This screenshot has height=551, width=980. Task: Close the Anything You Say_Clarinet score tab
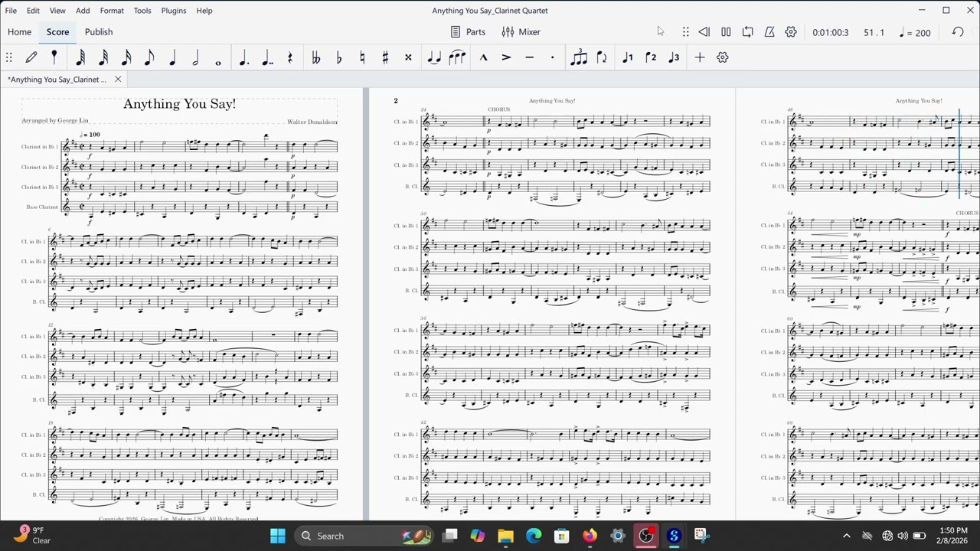(x=118, y=80)
